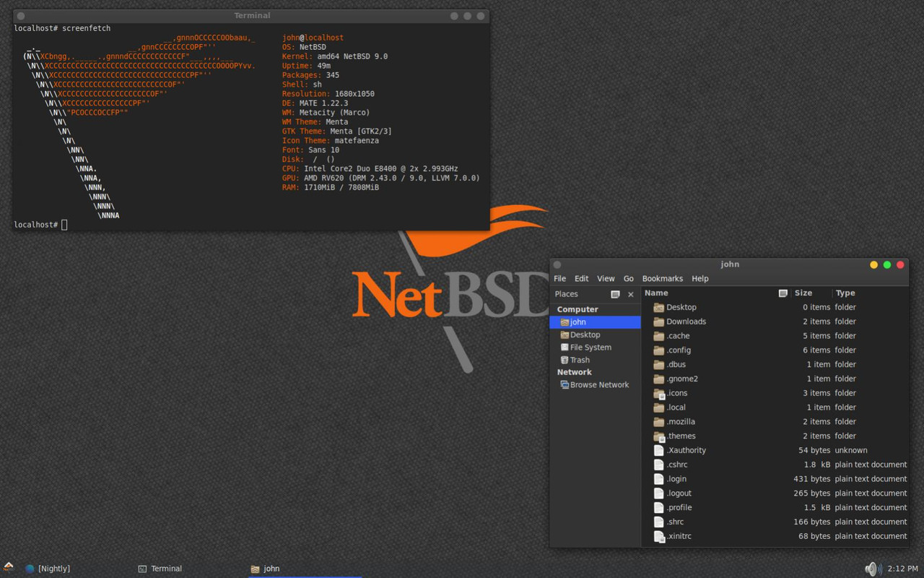Open the File menu
Screen dimensions: 924x578
point(560,279)
